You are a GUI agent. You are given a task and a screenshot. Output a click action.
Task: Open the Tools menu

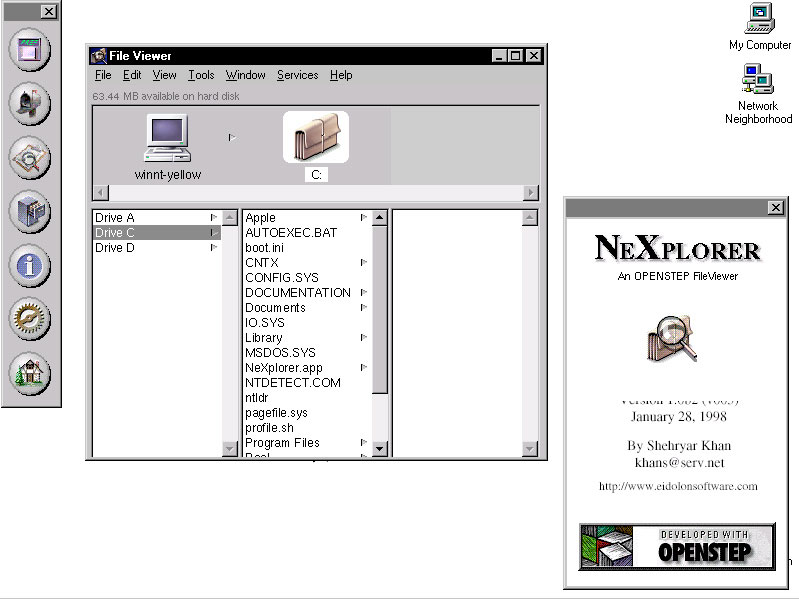click(201, 75)
